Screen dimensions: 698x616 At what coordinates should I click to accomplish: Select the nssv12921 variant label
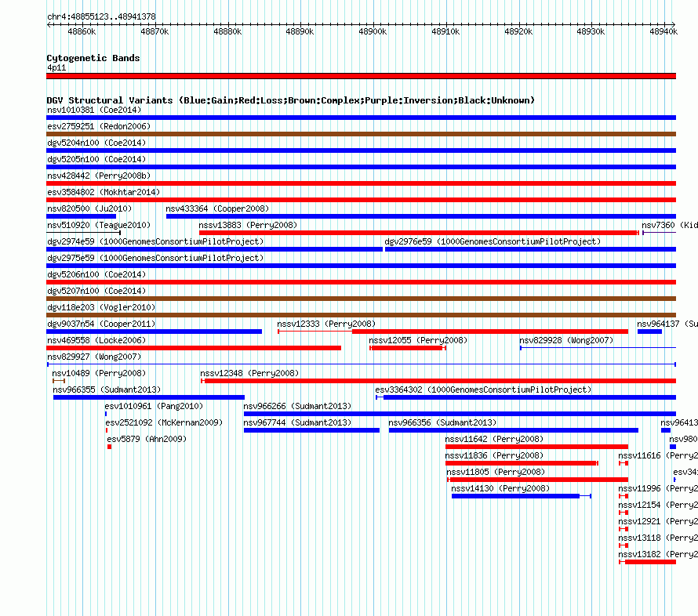point(658,521)
